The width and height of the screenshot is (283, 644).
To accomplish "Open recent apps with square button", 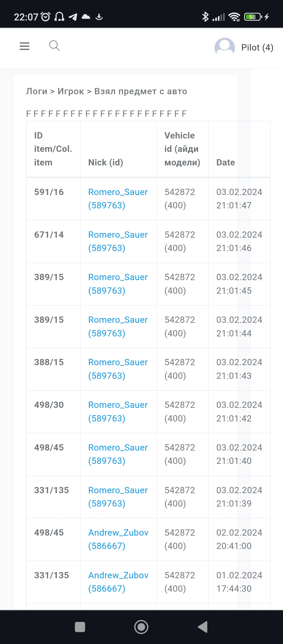I will pyautogui.click(x=80, y=627).
